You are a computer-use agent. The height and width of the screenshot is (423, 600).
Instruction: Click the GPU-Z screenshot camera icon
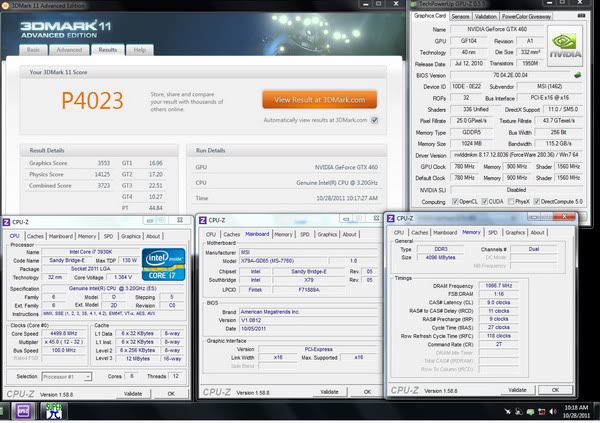[x=581, y=16]
